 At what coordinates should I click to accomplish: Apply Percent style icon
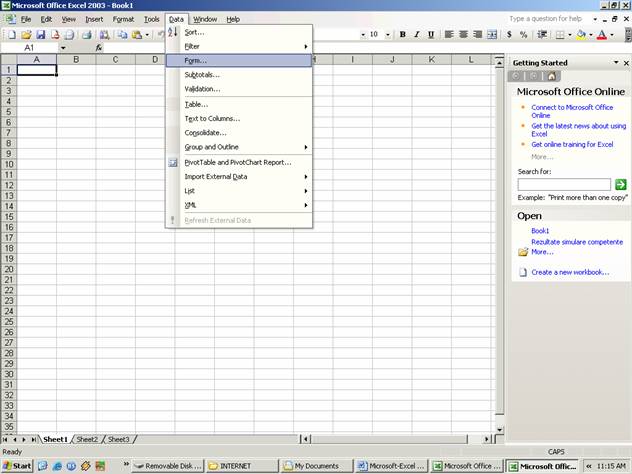click(x=524, y=35)
